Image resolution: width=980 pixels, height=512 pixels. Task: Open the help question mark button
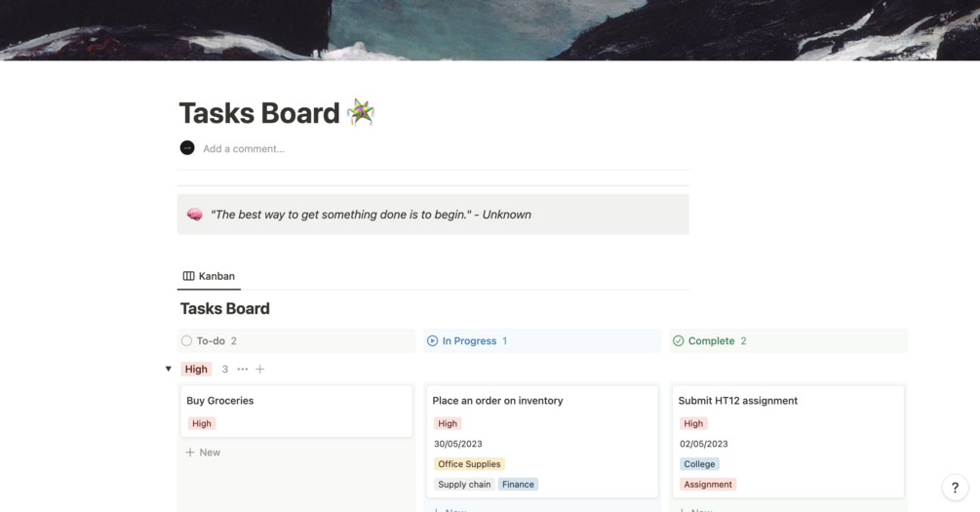click(x=955, y=489)
